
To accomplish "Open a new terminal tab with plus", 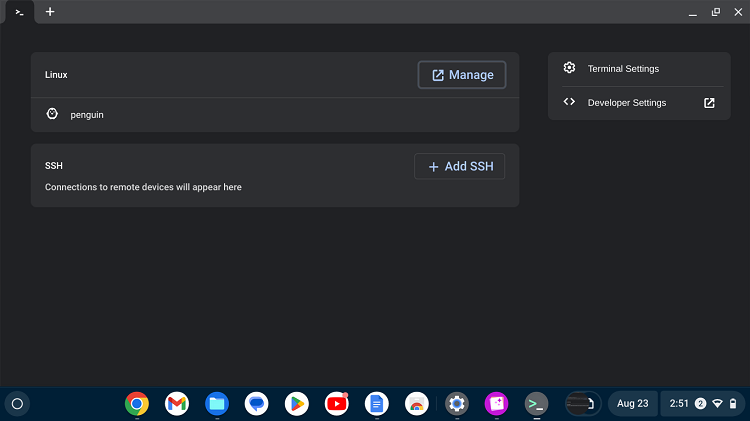I will (x=50, y=12).
